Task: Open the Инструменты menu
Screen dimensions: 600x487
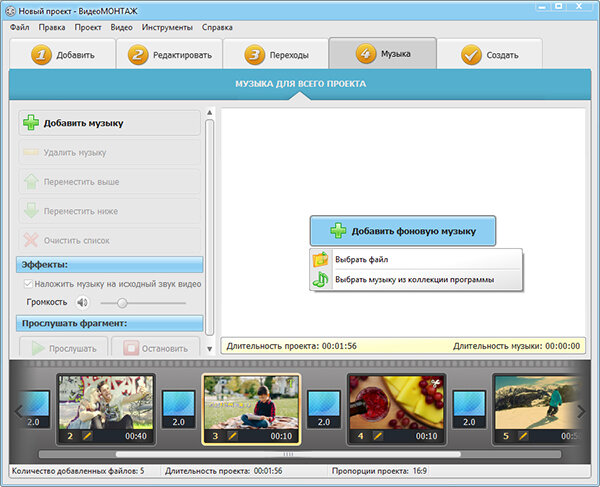Action: (167, 27)
